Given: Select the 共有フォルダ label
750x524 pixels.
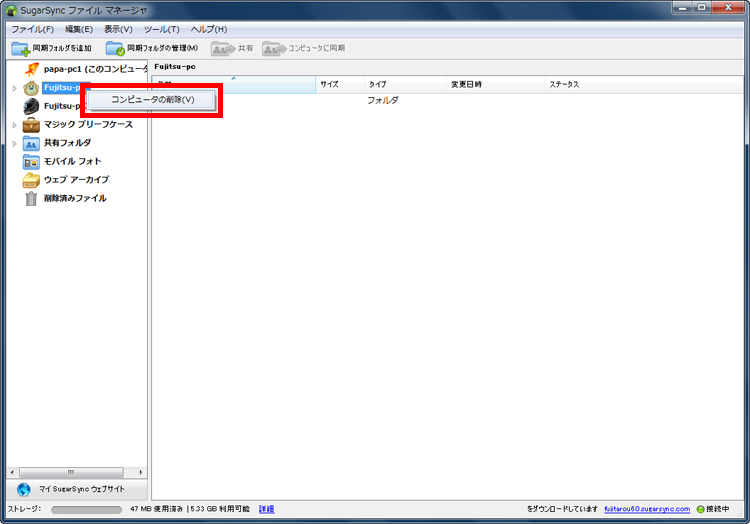Looking at the screenshot, I should point(67,143).
